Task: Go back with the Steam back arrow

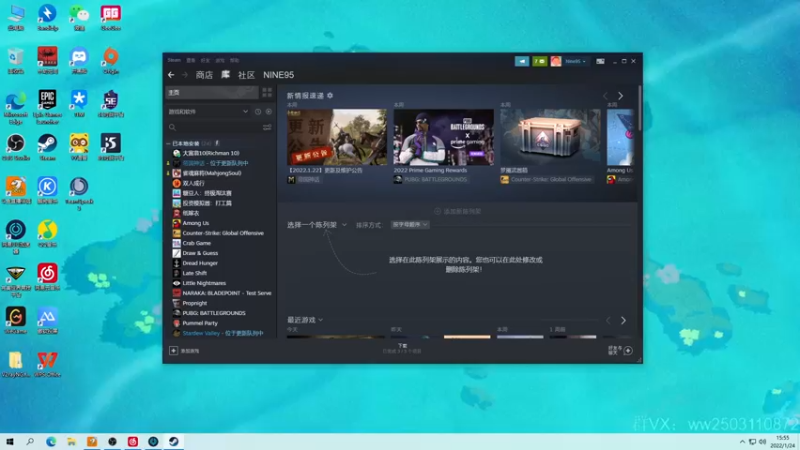Action: pos(171,75)
